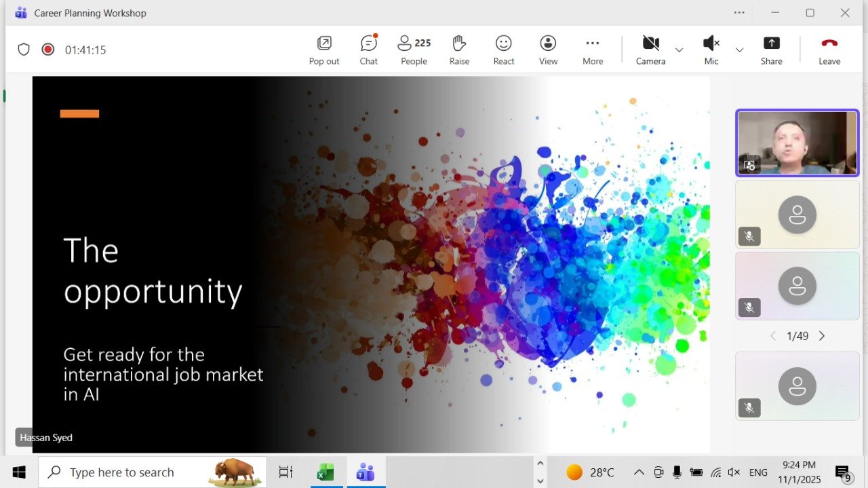Toggle the system volume mute icon
Screen dimensions: 868x488
734,472
